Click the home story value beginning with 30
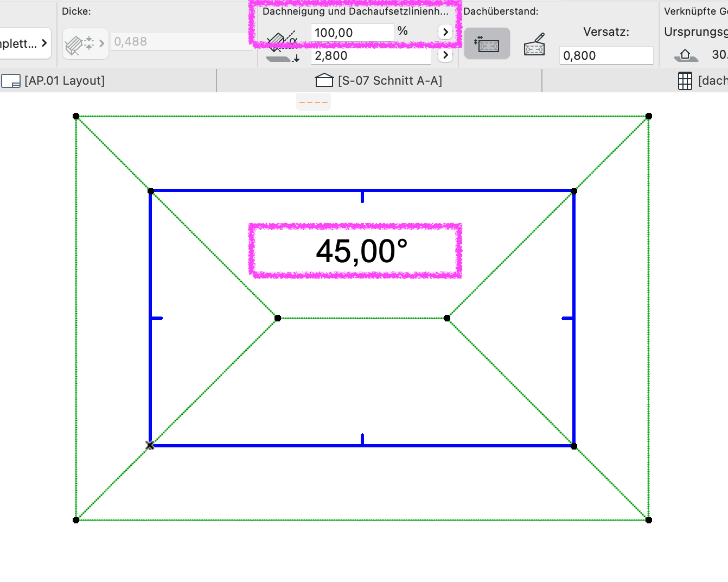 pyautogui.click(x=720, y=55)
